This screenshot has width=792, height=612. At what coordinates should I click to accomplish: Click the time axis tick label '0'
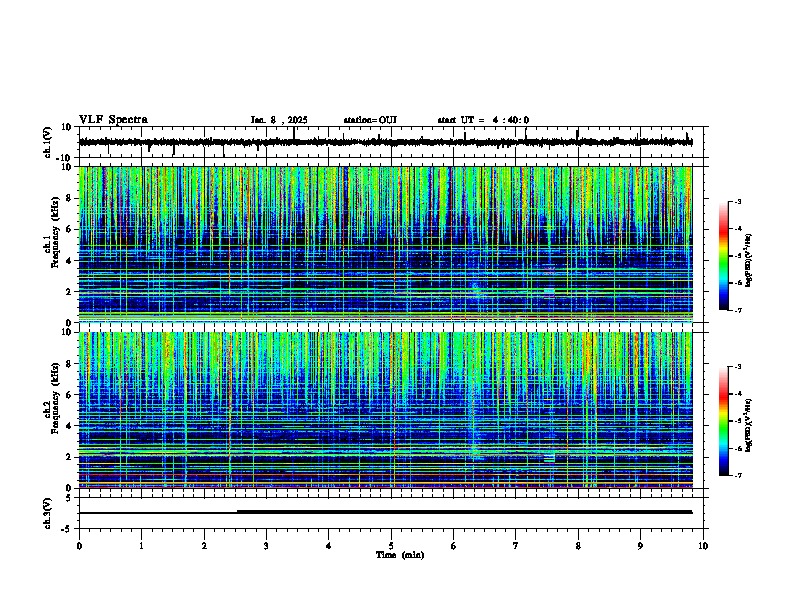pyautogui.click(x=79, y=546)
